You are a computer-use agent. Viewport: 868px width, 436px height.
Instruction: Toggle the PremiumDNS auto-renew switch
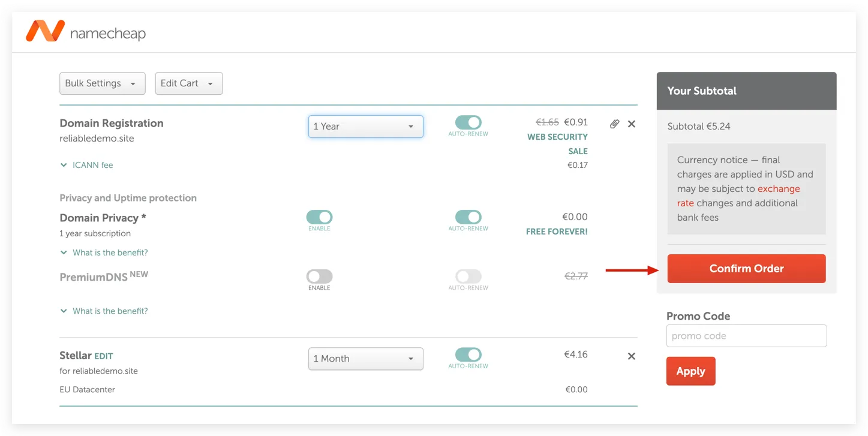pos(468,276)
